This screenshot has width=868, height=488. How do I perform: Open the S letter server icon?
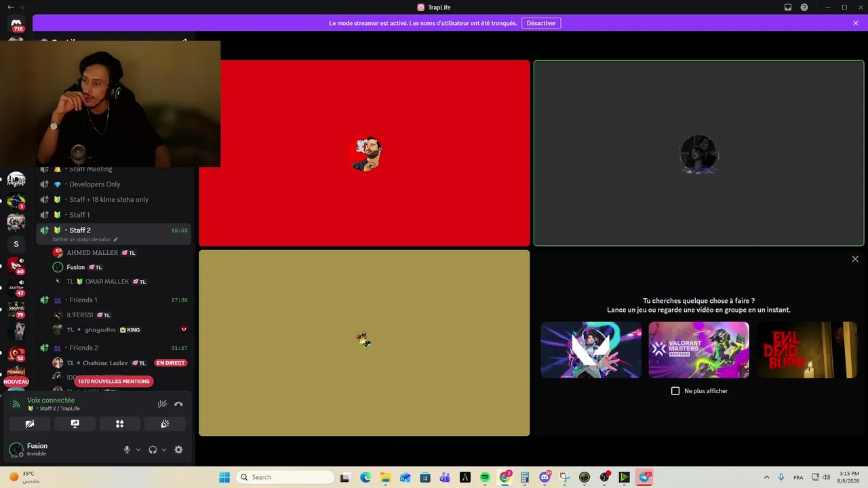point(16,244)
